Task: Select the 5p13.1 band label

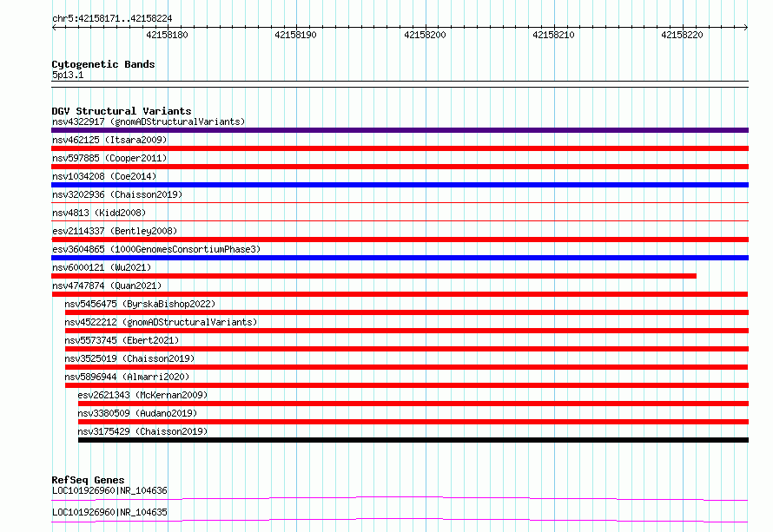Action: click(x=68, y=75)
